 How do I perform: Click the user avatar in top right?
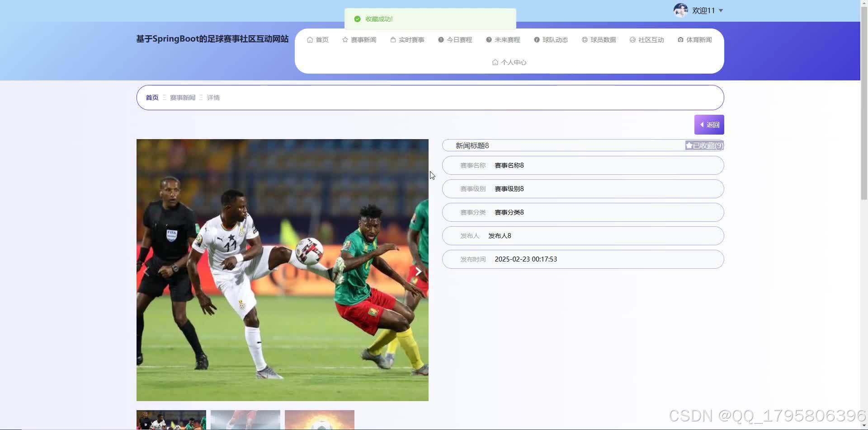(680, 10)
